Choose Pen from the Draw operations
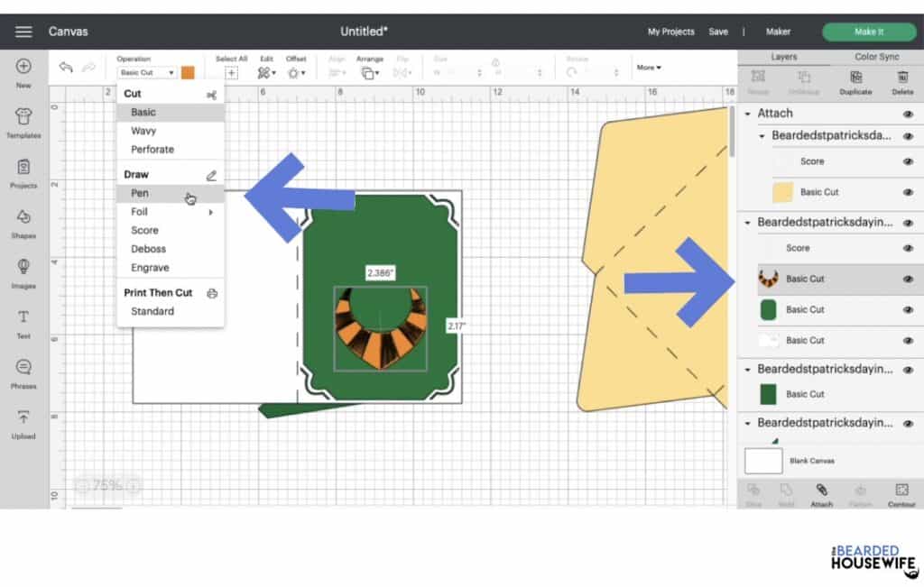Viewport: 924px width, 587px height. click(140, 193)
